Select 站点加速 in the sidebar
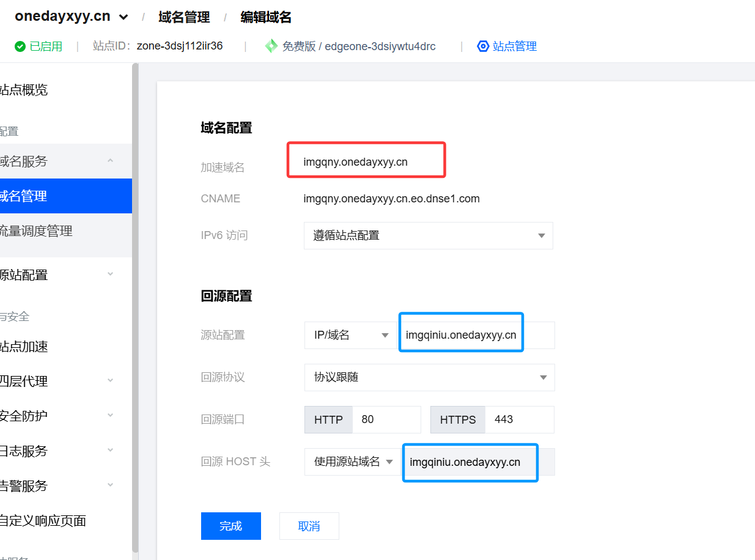Screen dimensions: 755x560 [24, 347]
